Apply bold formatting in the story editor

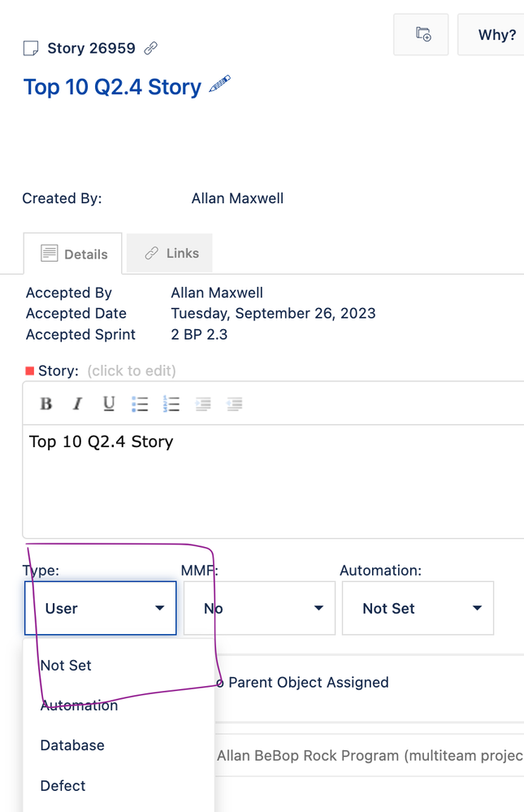pyautogui.click(x=45, y=403)
